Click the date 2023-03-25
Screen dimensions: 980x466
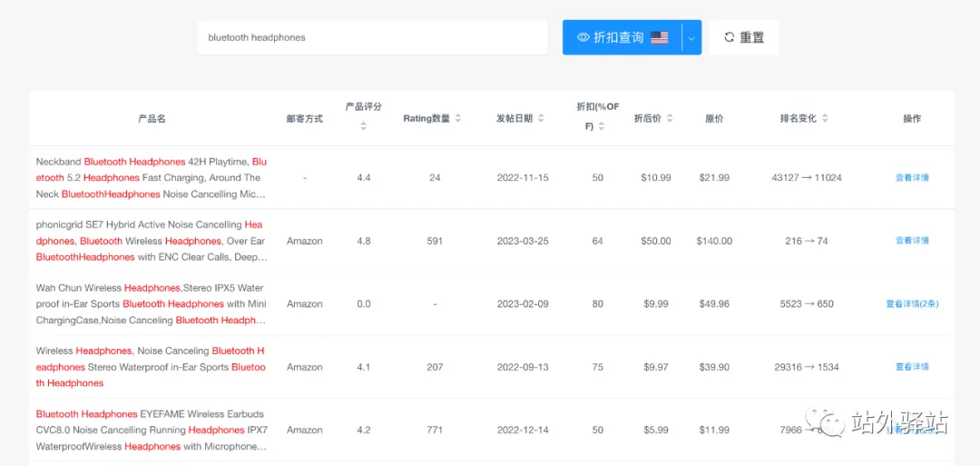click(523, 241)
